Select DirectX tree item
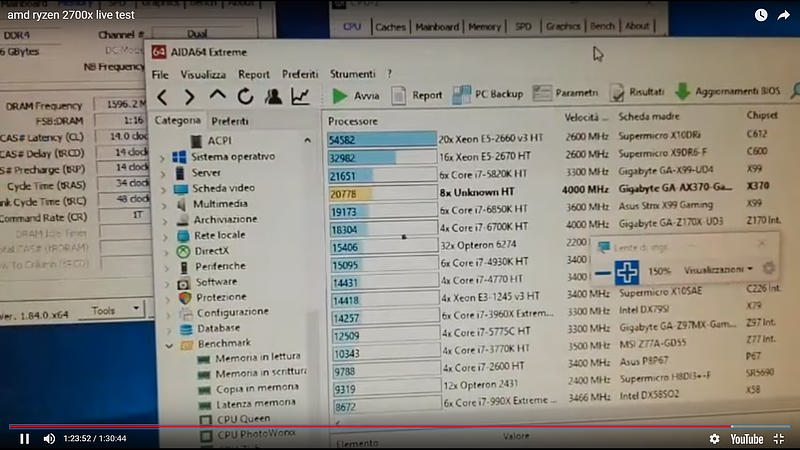 pyautogui.click(x=211, y=251)
